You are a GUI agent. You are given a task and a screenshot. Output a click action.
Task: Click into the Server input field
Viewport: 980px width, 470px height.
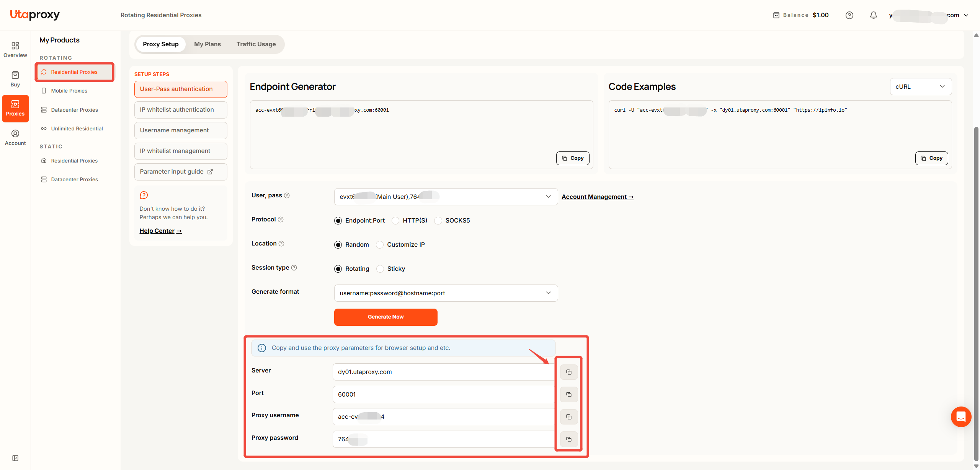443,372
